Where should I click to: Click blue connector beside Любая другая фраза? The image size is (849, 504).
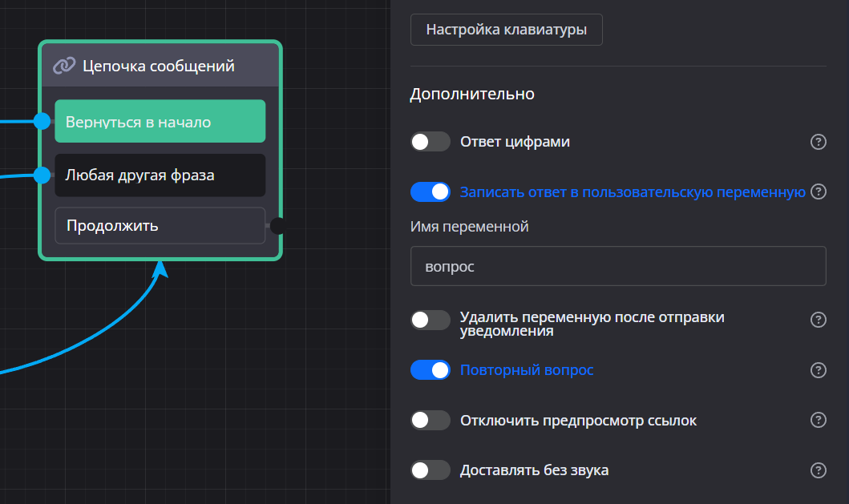(x=42, y=175)
